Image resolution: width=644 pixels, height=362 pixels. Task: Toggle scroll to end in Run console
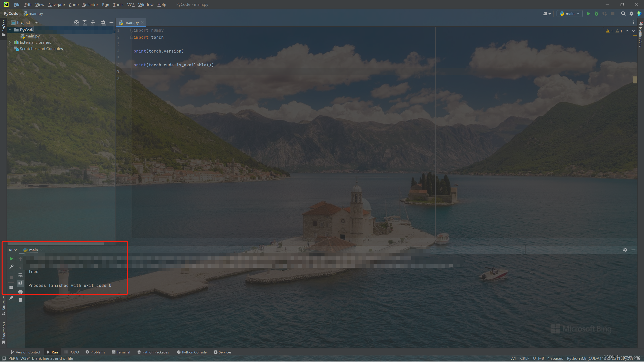20,283
